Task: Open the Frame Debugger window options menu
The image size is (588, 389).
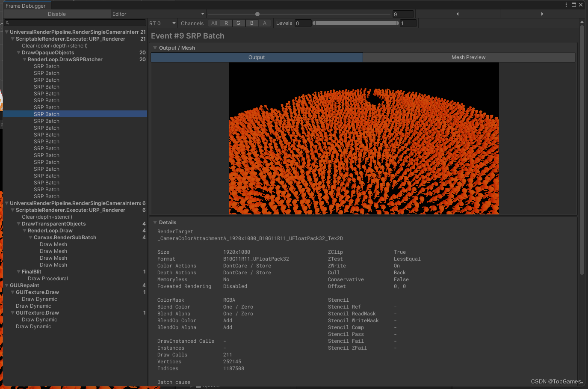Action: tap(566, 5)
